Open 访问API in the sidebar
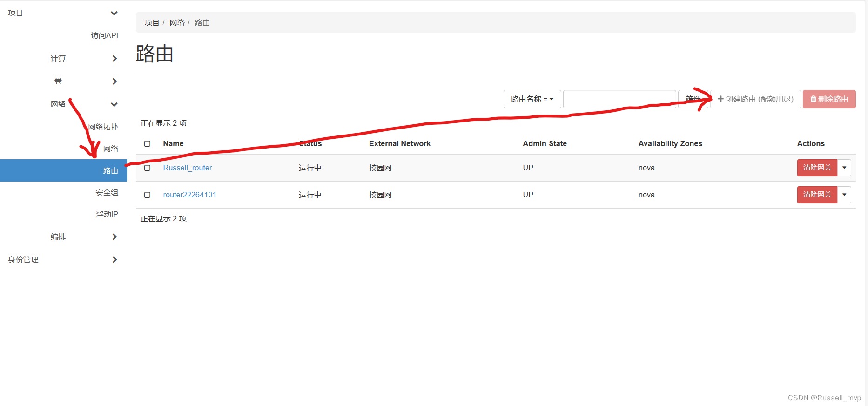This screenshot has width=868, height=406. click(x=105, y=35)
